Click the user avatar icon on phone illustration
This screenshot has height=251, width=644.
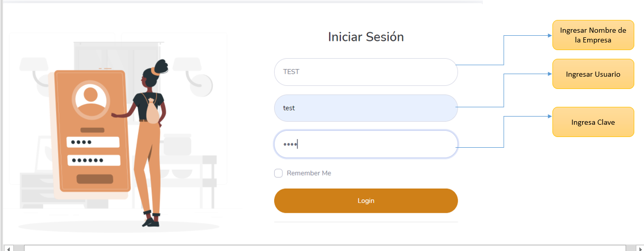(91, 100)
